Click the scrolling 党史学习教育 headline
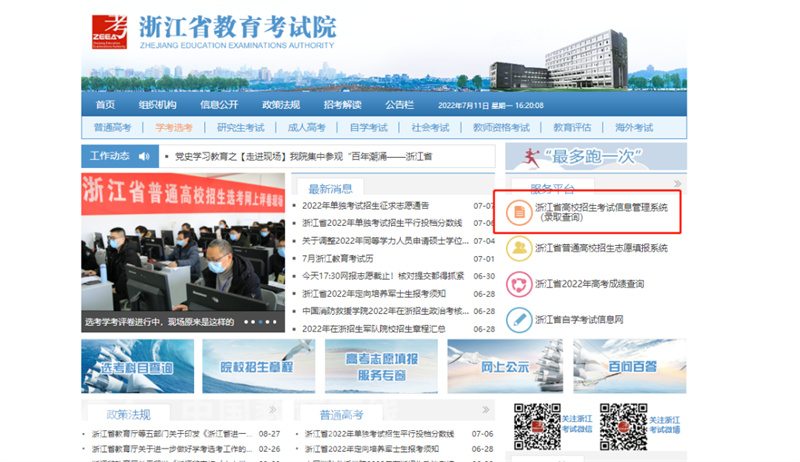This screenshot has width=800, height=462. click(x=303, y=157)
